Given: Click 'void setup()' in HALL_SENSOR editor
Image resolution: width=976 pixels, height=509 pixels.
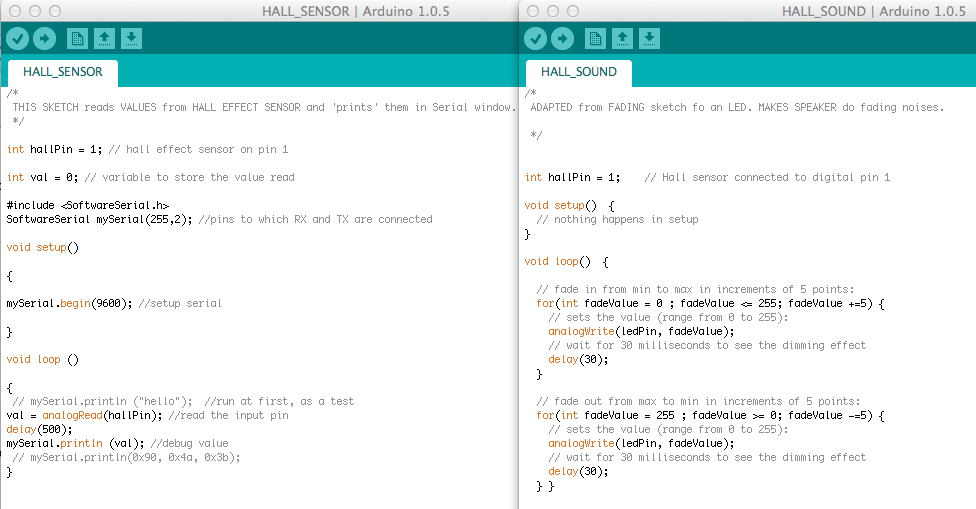Looking at the screenshot, I should coord(43,248).
